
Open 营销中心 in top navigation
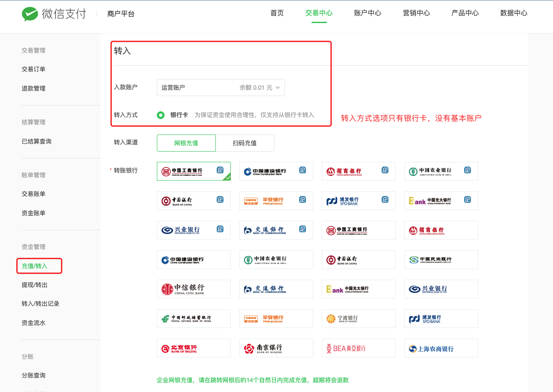pyautogui.click(x=416, y=13)
